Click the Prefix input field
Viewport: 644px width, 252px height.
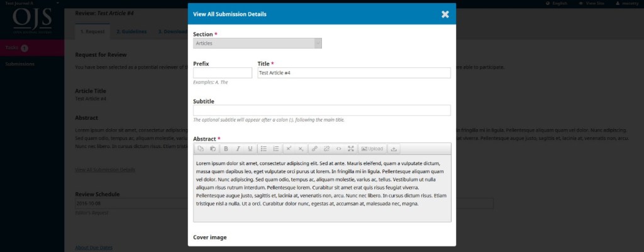pos(222,73)
